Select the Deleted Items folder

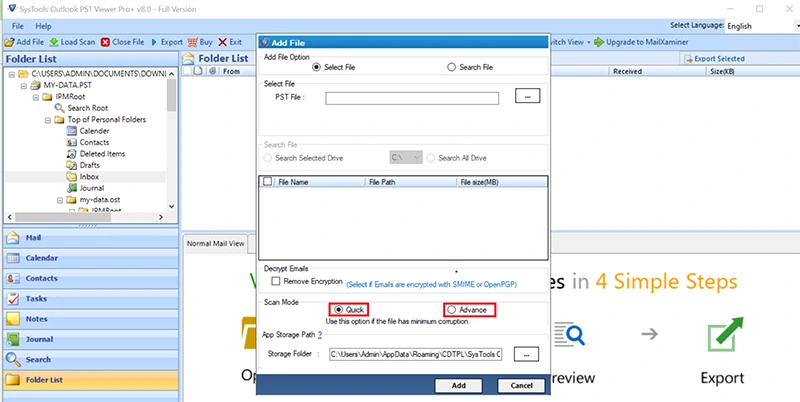pyautogui.click(x=95, y=154)
